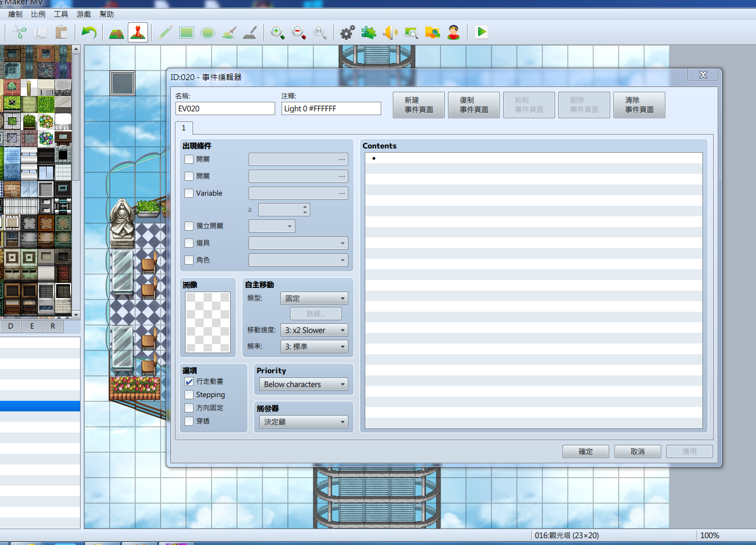
Task: Select the Ellipse drawing tool
Action: click(208, 32)
